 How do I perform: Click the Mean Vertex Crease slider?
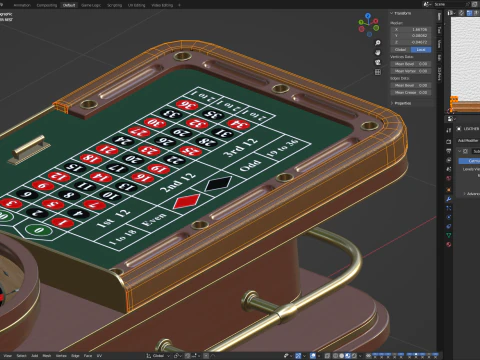click(411, 71)
